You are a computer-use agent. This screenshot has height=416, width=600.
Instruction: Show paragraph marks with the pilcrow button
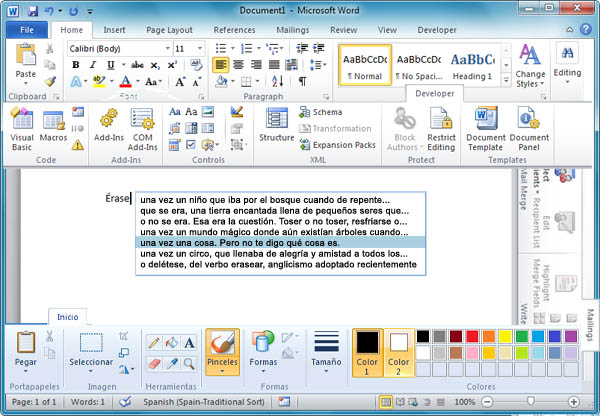coord(302,81)
